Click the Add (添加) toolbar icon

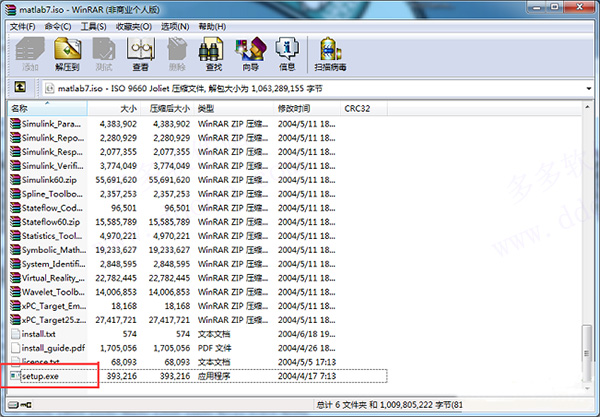pos(29,54)
